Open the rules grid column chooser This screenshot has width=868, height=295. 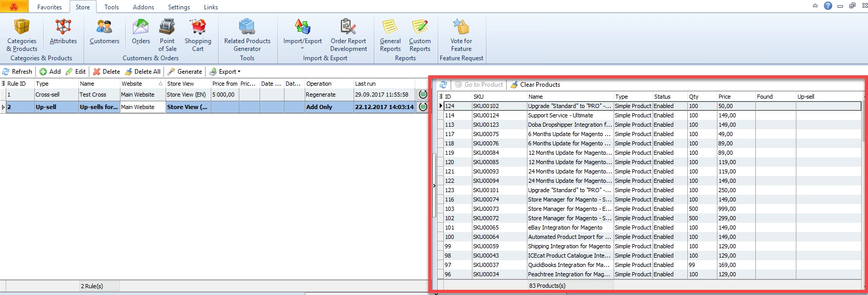click(x=3, y=84)
